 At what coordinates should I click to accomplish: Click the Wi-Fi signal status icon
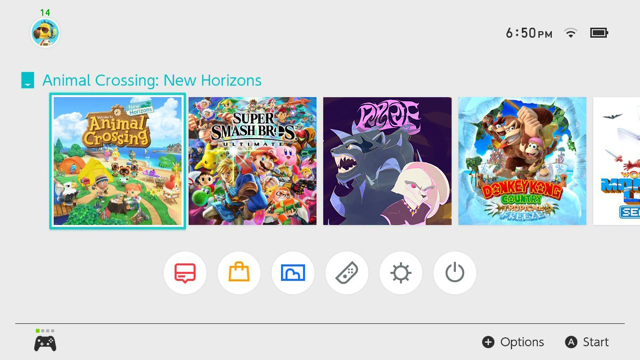tap(571, 33)
